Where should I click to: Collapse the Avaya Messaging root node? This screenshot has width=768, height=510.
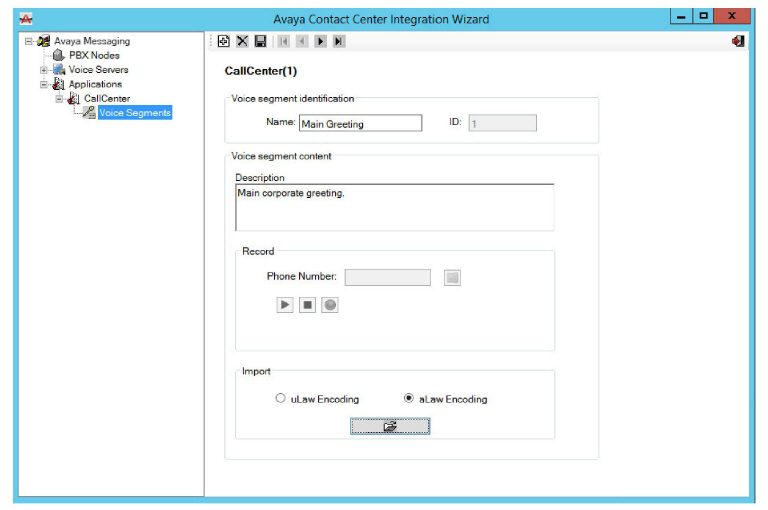(29, 41)
